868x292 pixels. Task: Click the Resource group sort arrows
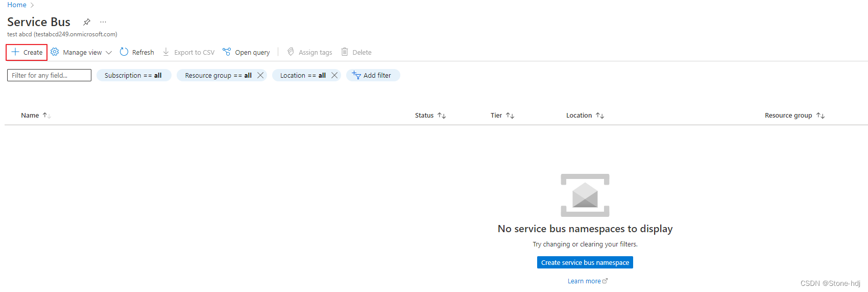pyautogui.click(x=821, y=116)
